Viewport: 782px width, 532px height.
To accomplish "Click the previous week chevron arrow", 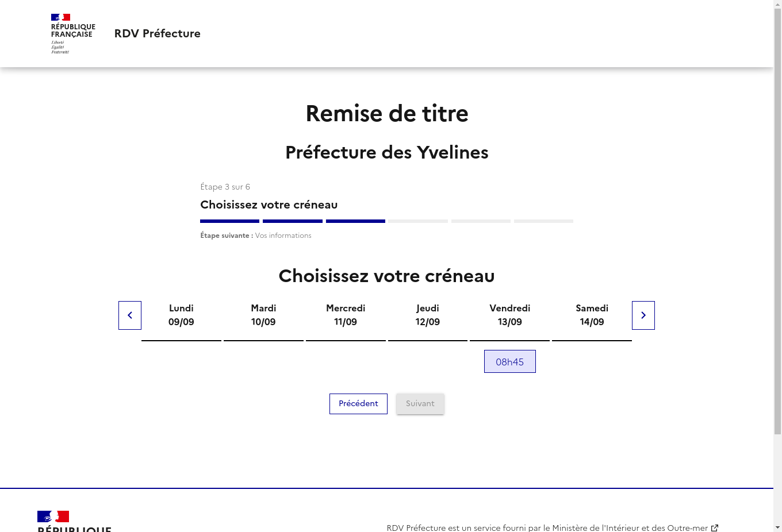I will [130, 315].
